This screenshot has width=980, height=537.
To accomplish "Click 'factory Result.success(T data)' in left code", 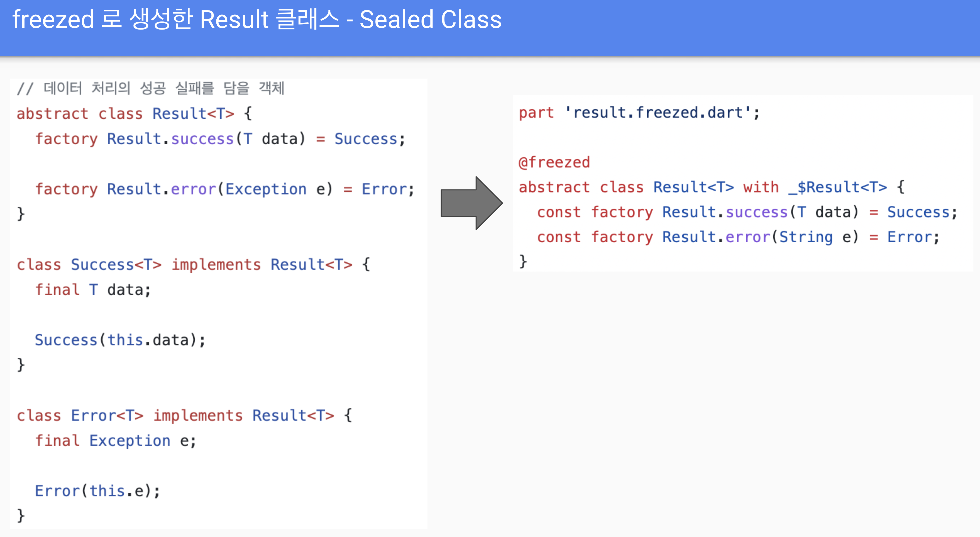I will tap(170, 139).
